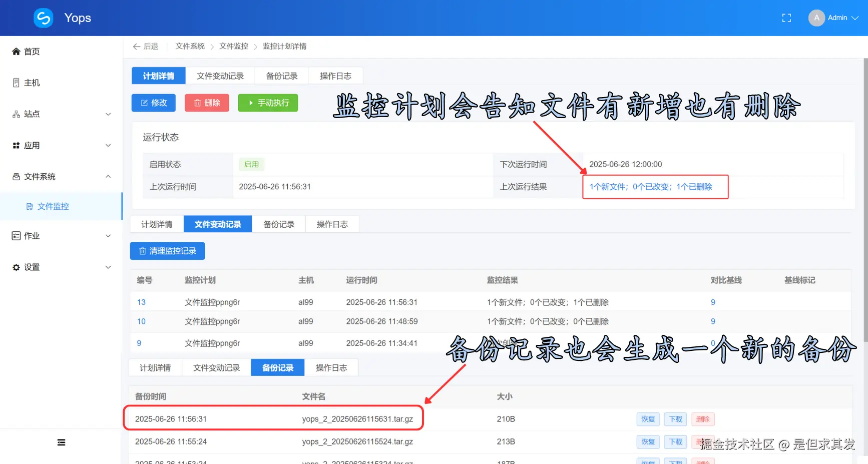868x464 pixels.
Task: Click 文件系统 in the breadcrumb
Action: [x=190, y=47]
